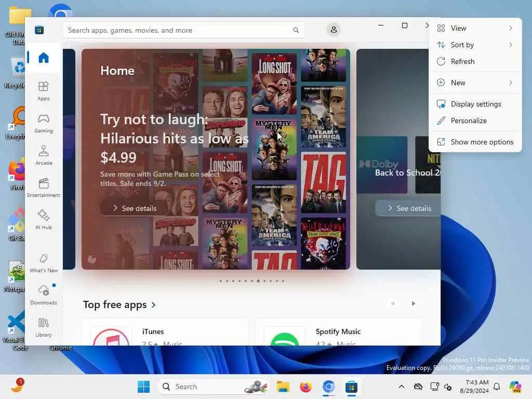Click Show more options in context menu

475,142
